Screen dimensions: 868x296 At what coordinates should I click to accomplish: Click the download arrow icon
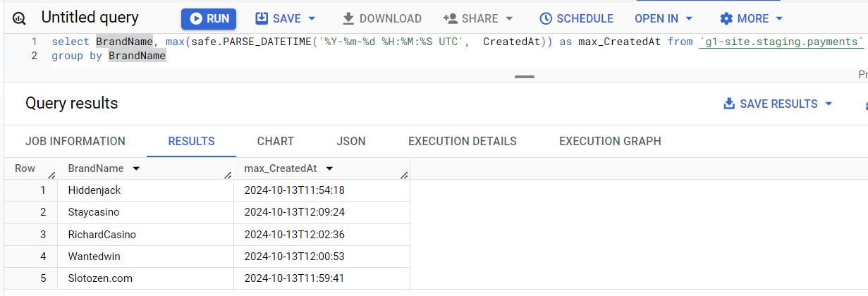[348, 18]
